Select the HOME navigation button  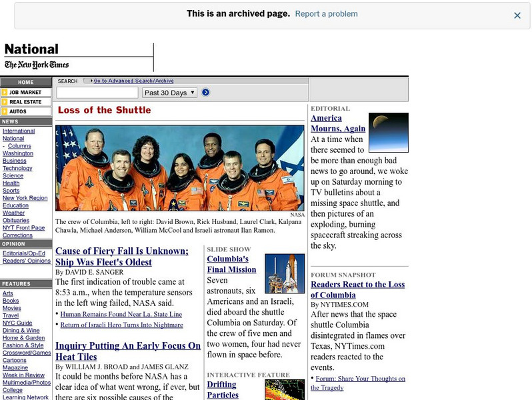pyautogui.click(x=26, y=82)
